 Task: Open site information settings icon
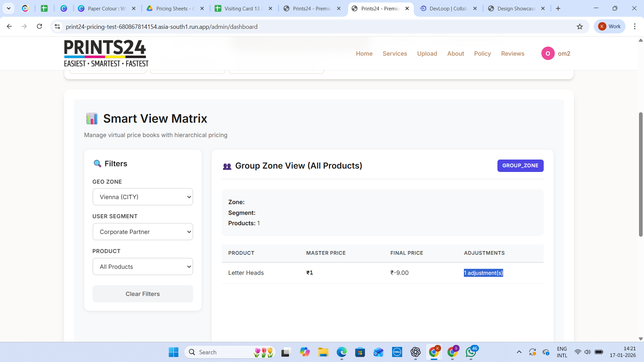(57, 26)
